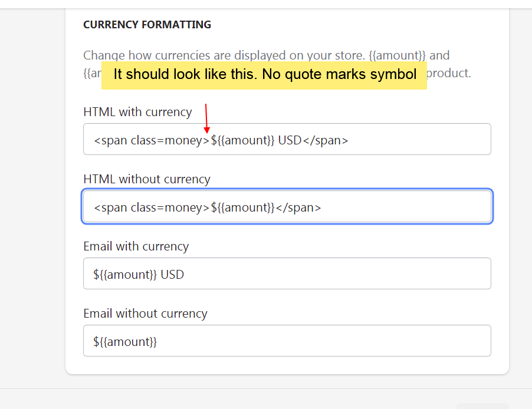Click the red arrow annotation
The height and width of the screenshot is (409, 532).
pyautogui.click(x=206, y=118)
